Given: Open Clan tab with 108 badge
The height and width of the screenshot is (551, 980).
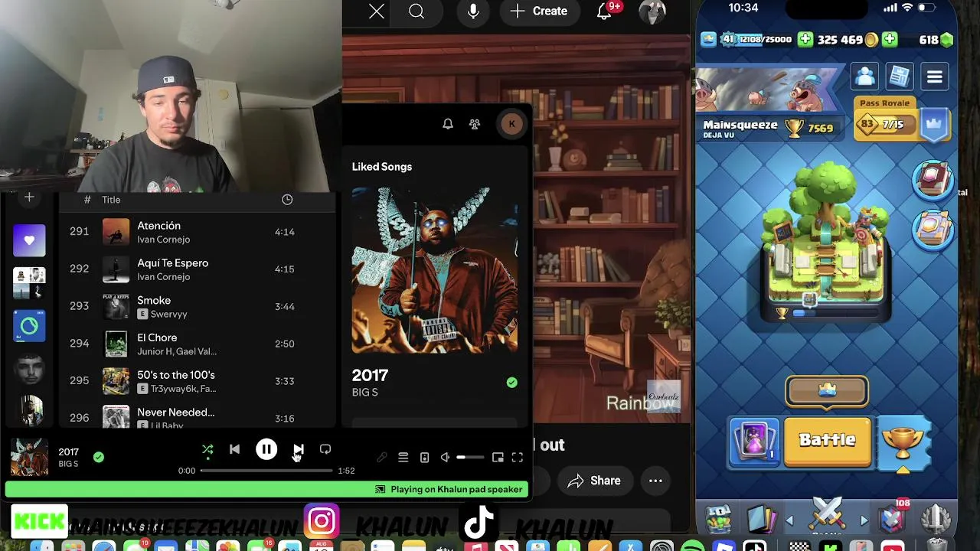Looking at the screenshot, I should coord(893,518).
